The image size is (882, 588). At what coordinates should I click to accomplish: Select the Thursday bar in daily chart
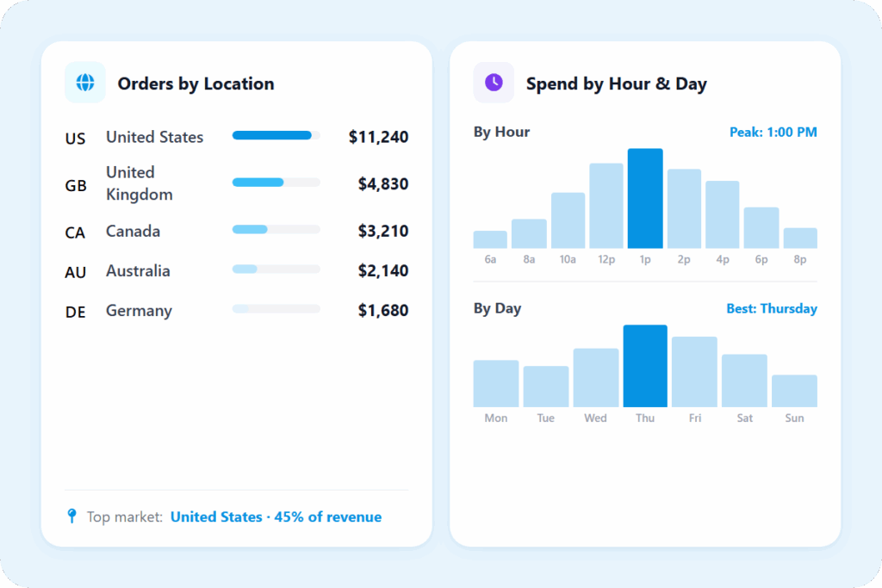(x=645, y=366)
